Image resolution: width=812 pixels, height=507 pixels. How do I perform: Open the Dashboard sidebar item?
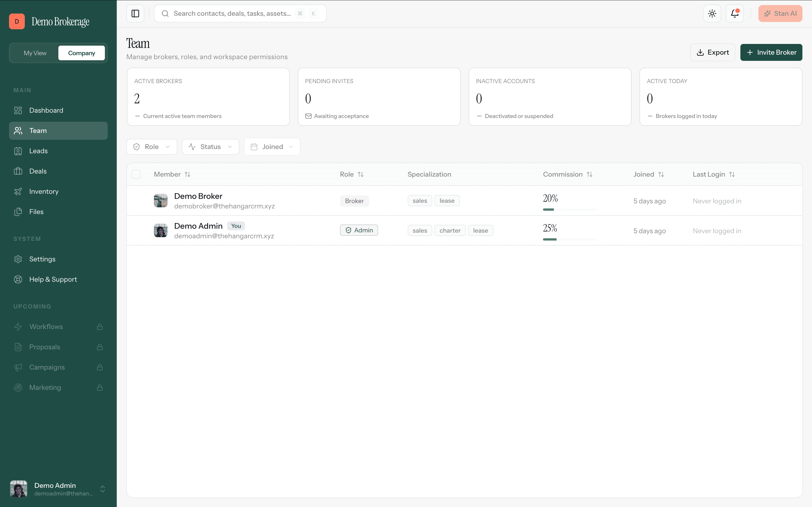[x=58, y=110]
